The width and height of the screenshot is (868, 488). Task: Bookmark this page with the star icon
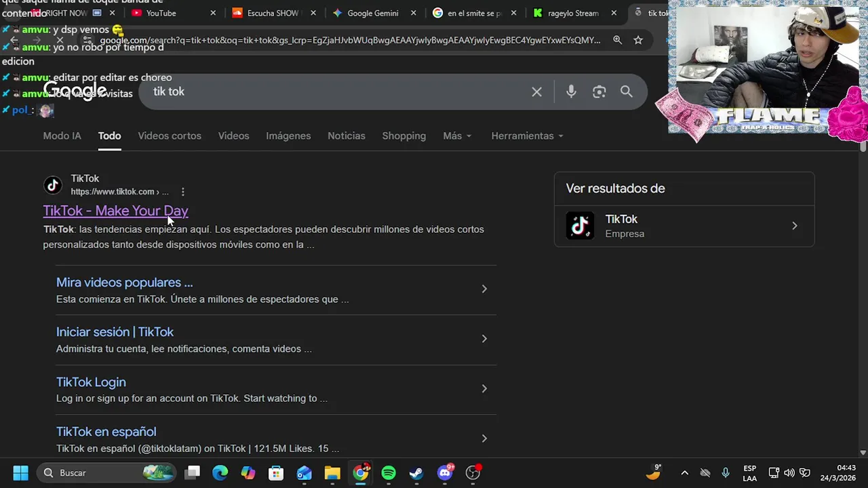(x=638, y=40)
